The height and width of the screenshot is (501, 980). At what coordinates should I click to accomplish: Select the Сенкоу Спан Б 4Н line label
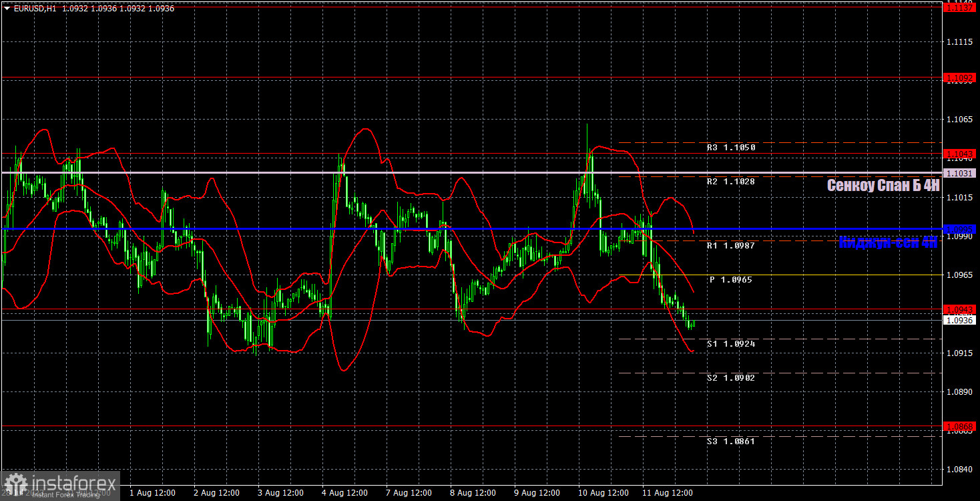point(883,186)
